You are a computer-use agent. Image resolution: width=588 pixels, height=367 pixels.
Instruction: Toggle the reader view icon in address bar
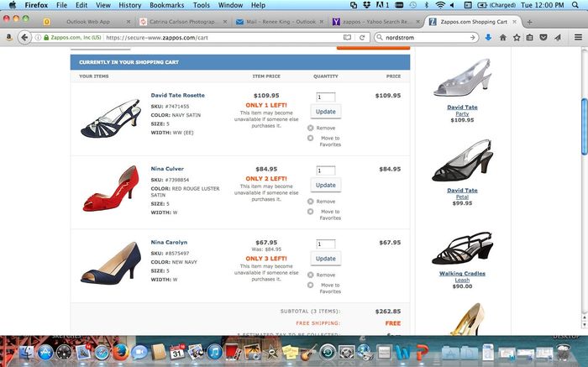click(x=347, y=37)
